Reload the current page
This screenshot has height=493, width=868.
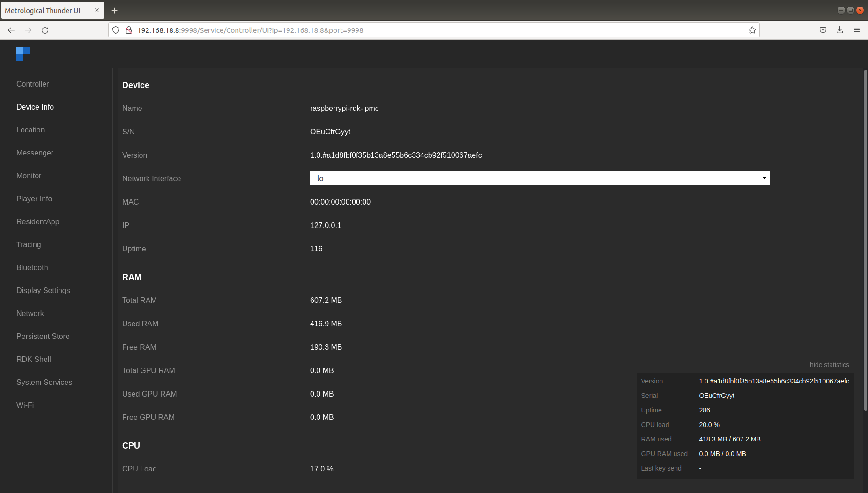45,30
